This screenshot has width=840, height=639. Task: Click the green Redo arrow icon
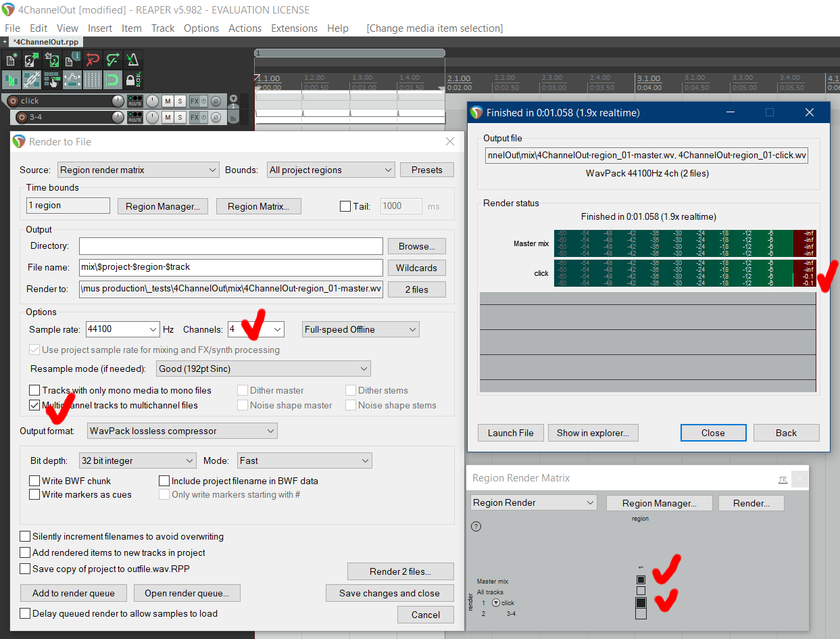(113, 60)
